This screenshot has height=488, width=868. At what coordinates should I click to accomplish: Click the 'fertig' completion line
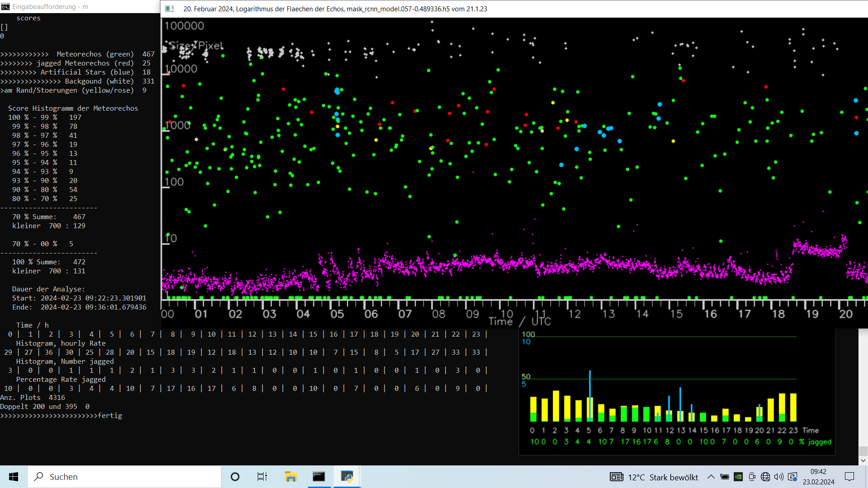[x=61, y=416]
